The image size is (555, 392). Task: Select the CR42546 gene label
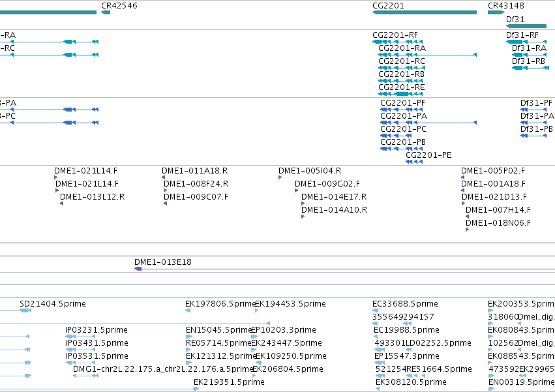[x=119, y=6]
